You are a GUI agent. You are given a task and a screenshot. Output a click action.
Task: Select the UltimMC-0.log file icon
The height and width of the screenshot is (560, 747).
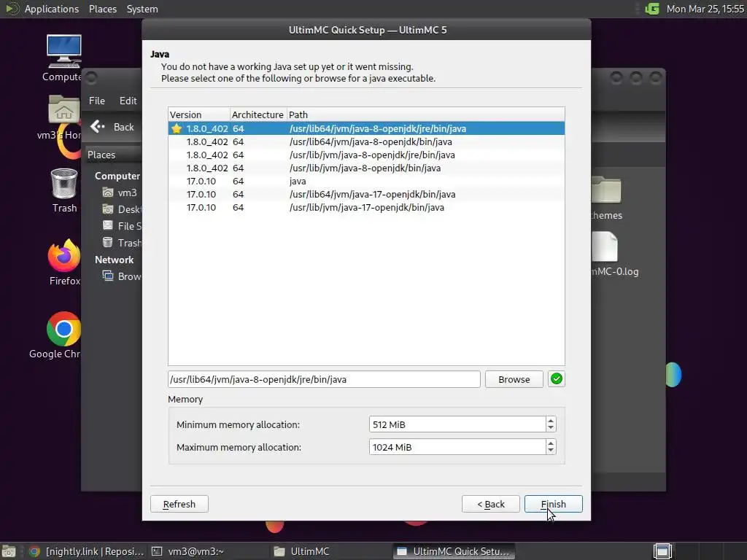[605, 246]
